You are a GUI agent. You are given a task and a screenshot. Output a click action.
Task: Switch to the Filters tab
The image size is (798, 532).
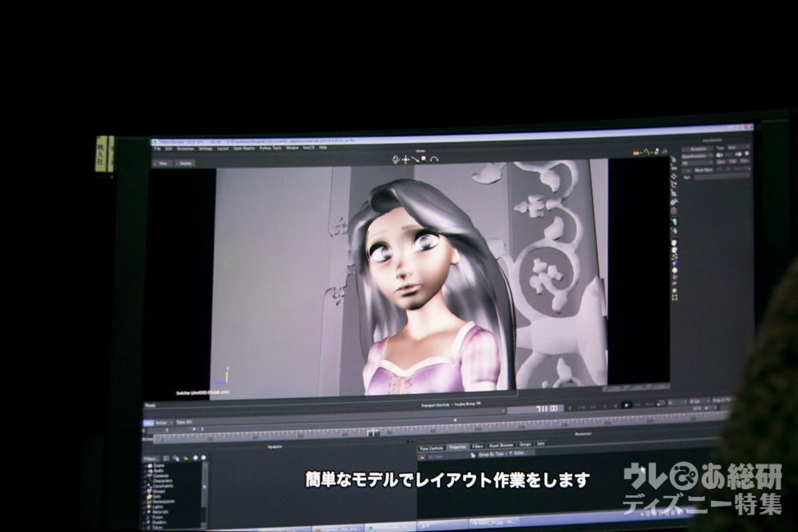[x=477, y=447]
